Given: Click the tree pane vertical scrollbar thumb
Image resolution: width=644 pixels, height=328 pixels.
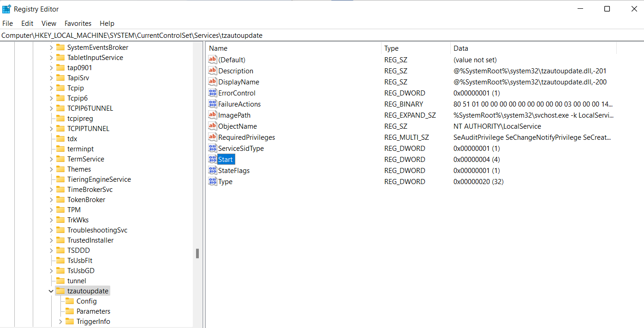Looking at the screenshot, I should pyautogui.click(x=197, y=253).
